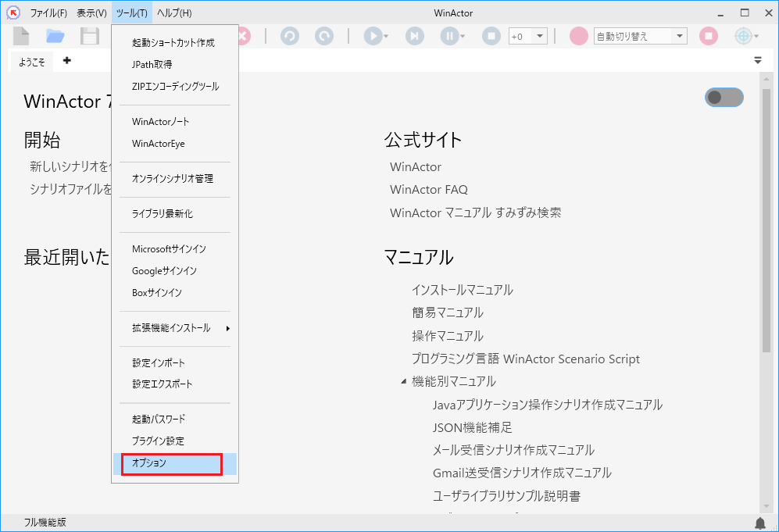Open Javaアプリケーション操作シナリオ作成マニュアル
This screenshot has width=779, height=532.
pos(548,405)
